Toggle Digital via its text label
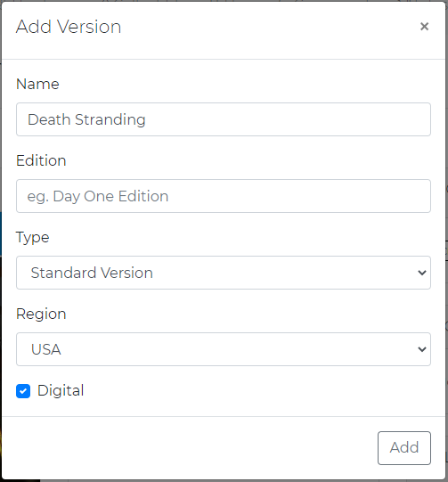Screen dimensions: 448x482 tap(61, 391)
